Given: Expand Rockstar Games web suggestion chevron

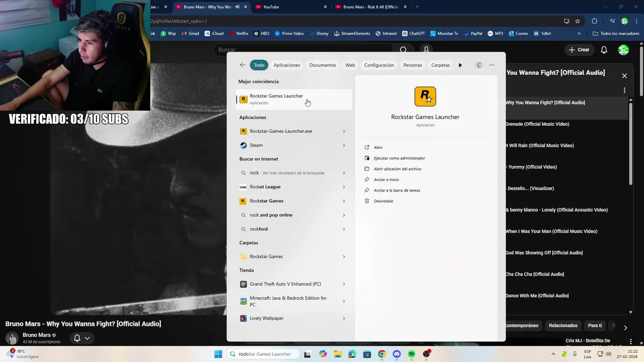Looking at the screenshot, I should tap(344, 201).
